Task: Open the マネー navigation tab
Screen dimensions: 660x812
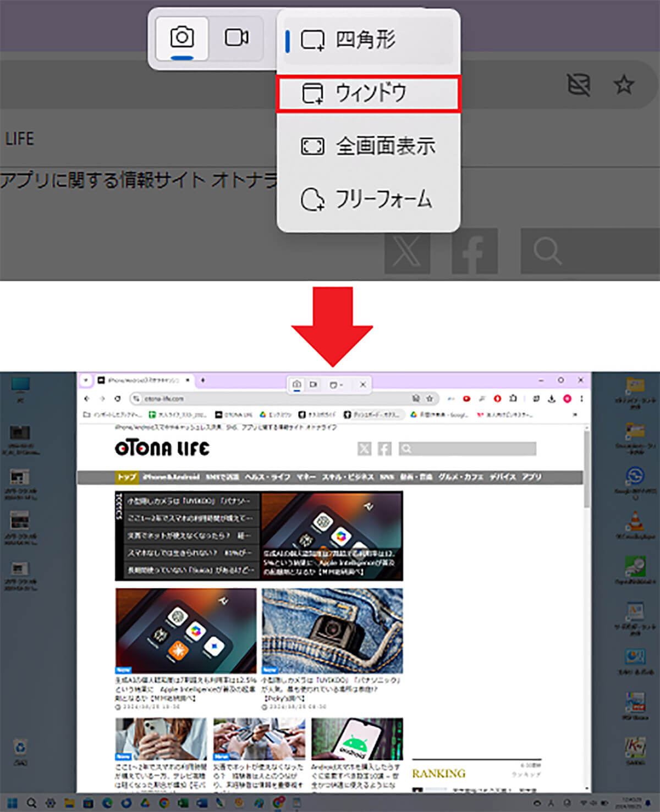Action: pyautogui.click(x=306, y=477)
